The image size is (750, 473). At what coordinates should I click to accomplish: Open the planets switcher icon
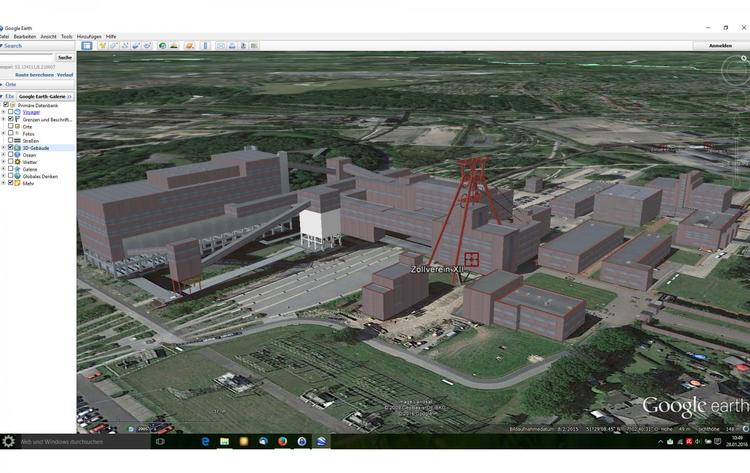(x=189, y=45)
